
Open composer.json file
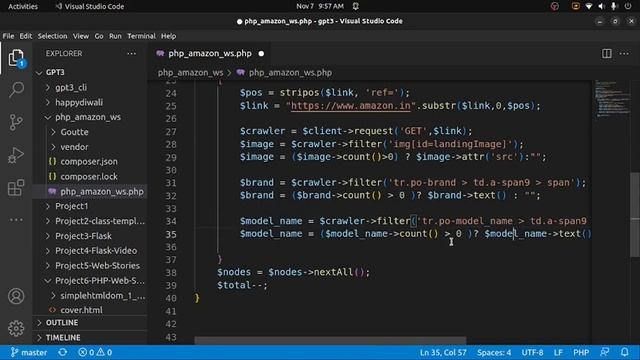pos(89,162)
